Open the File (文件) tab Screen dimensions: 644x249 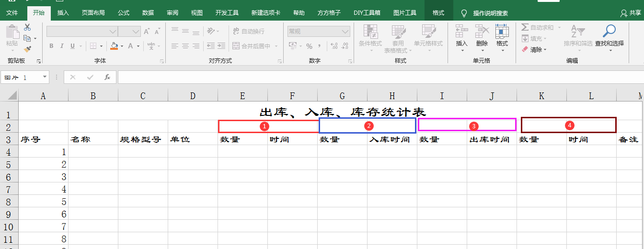tap(12, 13)
